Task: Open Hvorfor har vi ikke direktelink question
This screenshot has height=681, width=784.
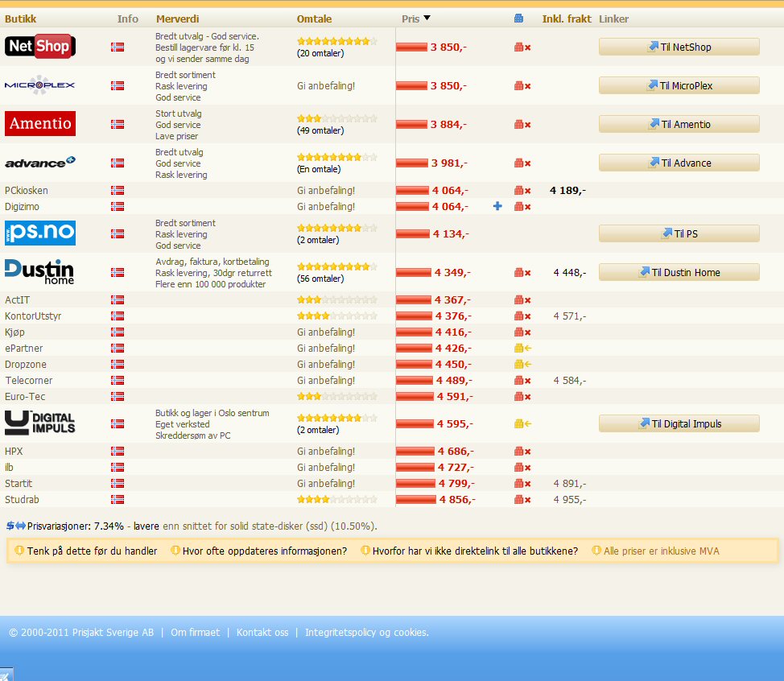Action: (x=475, y=551)
